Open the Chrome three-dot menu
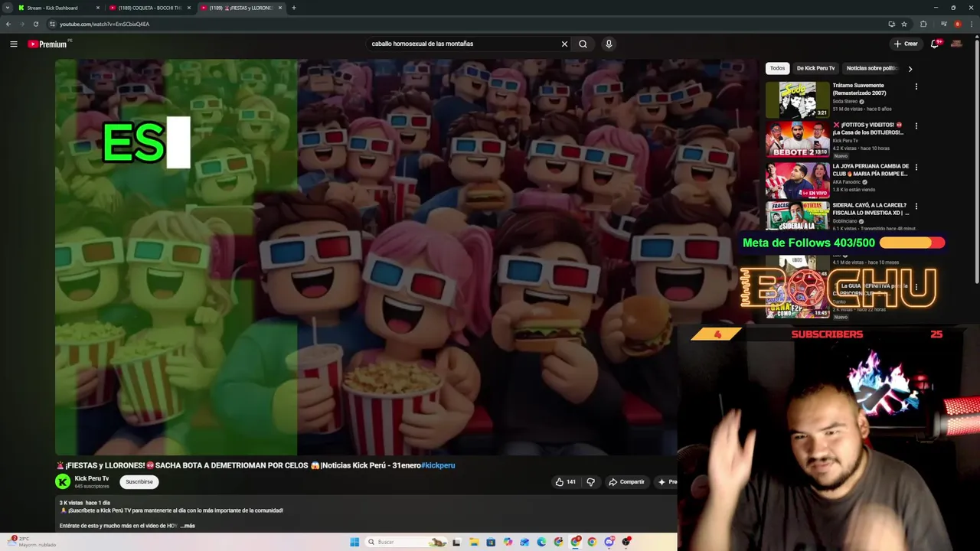980x551 pixels. [971, 24]
